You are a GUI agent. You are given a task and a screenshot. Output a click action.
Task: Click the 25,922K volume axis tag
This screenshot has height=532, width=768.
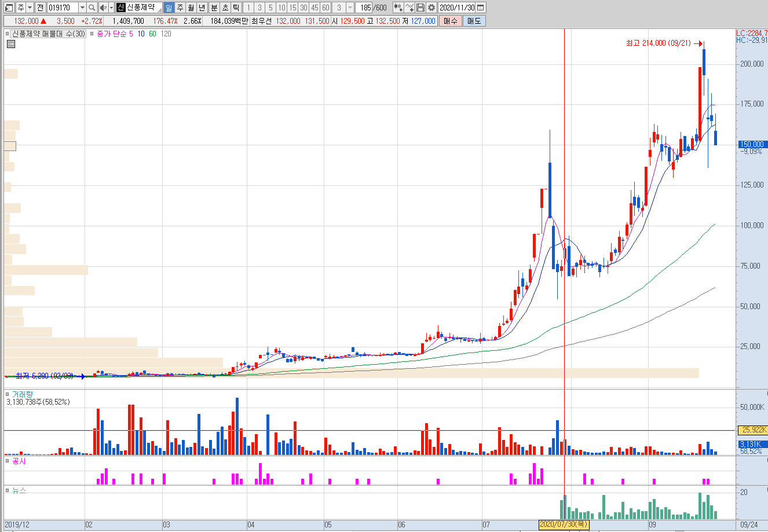coord(752,430)
